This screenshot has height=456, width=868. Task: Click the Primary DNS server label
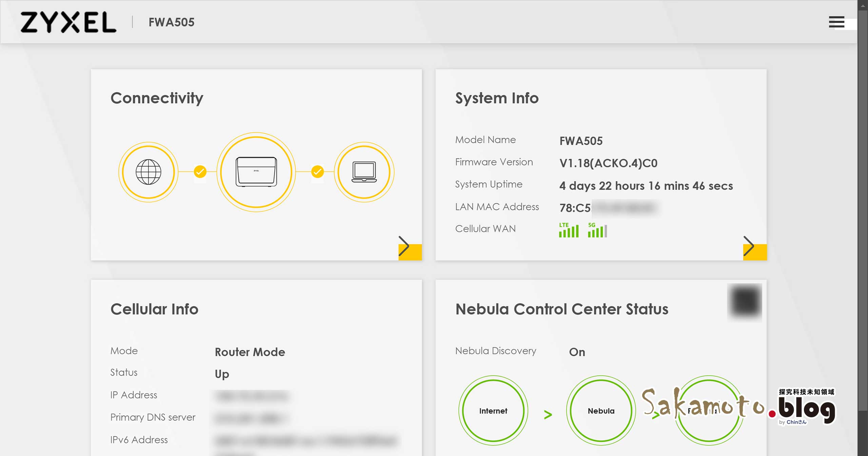[153, 417]
